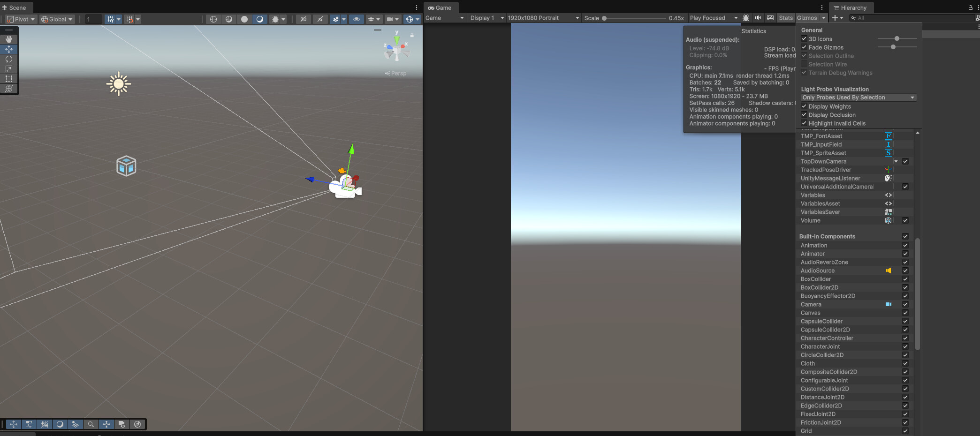Open the Light Probe Visualization dropdown

(858, 98)
